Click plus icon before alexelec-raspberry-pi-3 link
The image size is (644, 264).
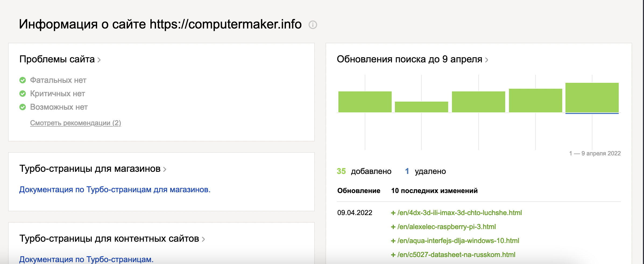tap(393, 227)
